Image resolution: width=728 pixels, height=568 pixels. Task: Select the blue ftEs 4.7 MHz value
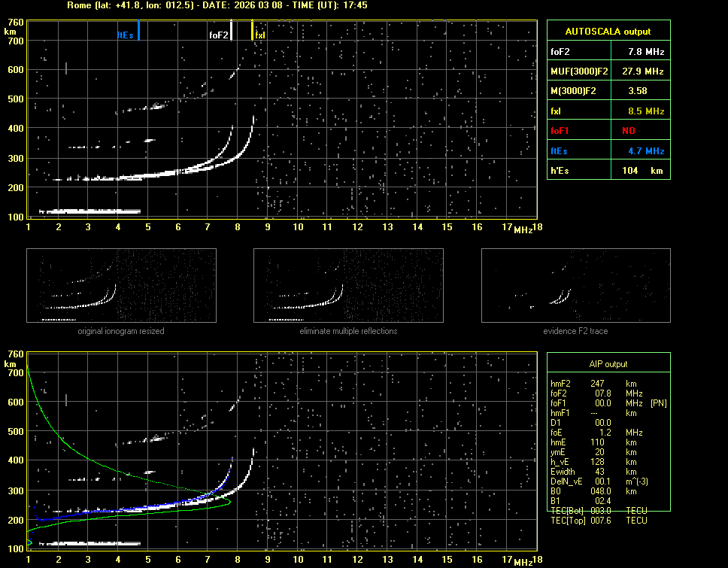click(646, 151)
